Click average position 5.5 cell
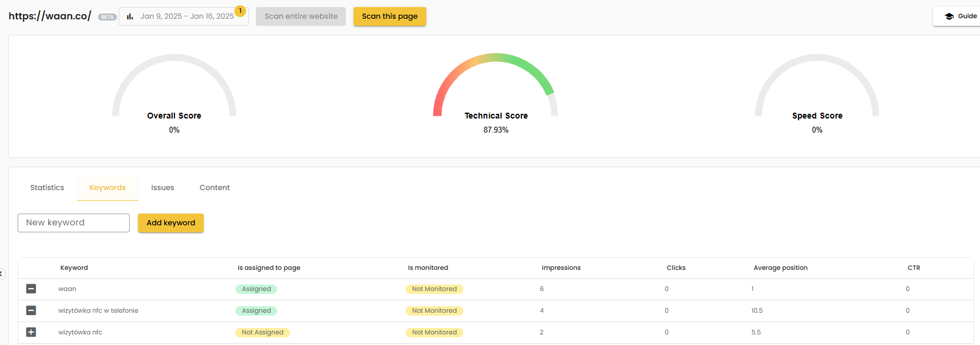Viewport: 980px width, 345px height. (x=756, y=332)
